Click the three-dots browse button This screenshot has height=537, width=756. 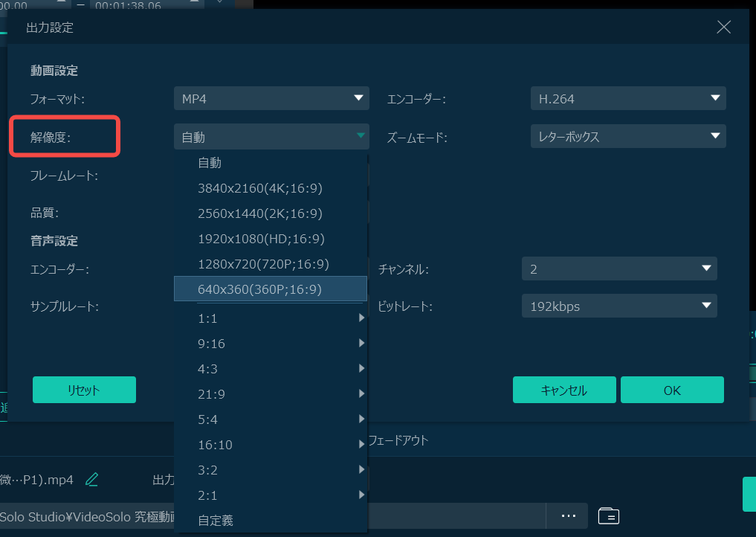click(x=569, y=515)
